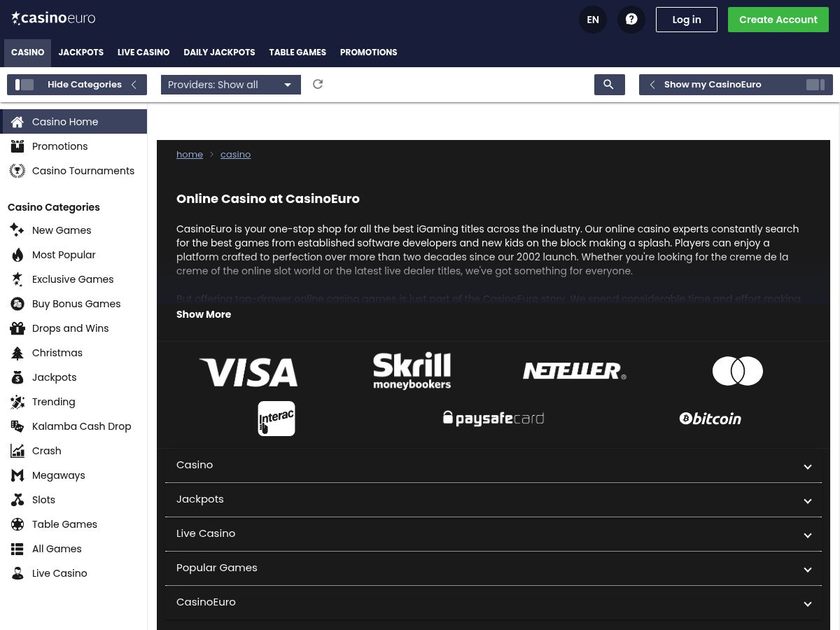
Task: Click the Exclusive Games star icon
Action: tap(17, 279)
